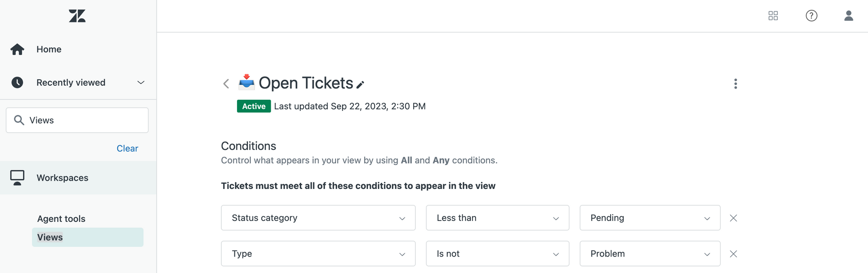Remove the Status category condition row
868x273 pixels.
coord(733,218)
